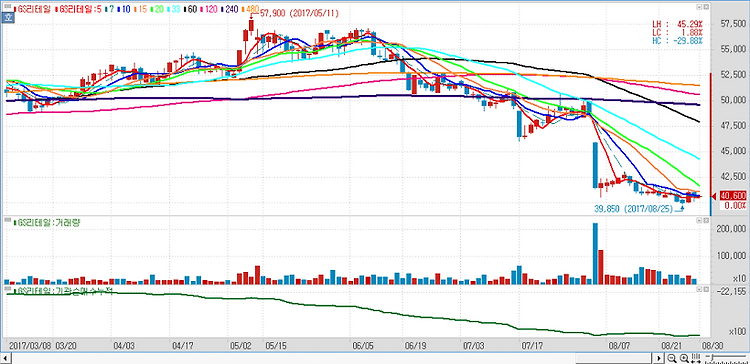Select the 20-day moving average legend
Screen dimensions: 750x364
coord(157,9)
